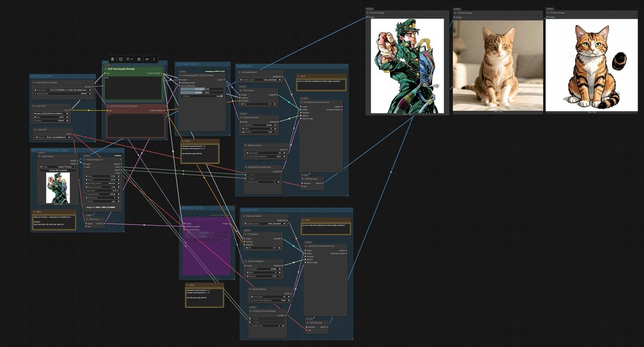Viewport: 644px width, 347px height.
Task: Click the CONDITIONING output slot of green CLIP node
Action: coord(163,74)
